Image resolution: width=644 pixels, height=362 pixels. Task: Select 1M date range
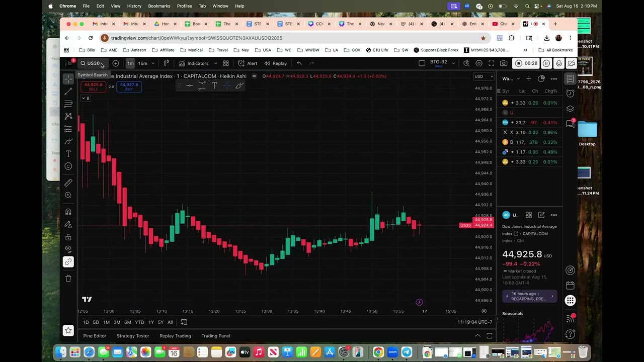pos(106,322)
